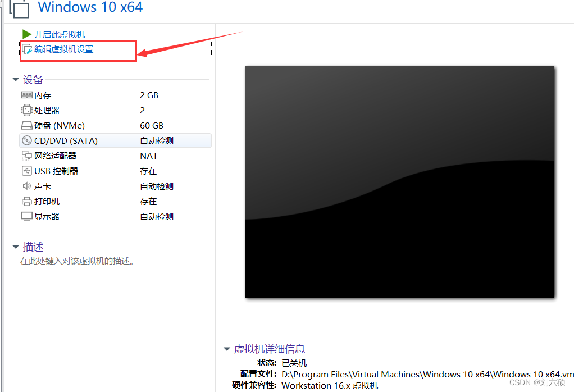Click the CD/DVD disc icon
Image resolution: width=574 pixels, height=392 pixels.
(x=27, y=140)
